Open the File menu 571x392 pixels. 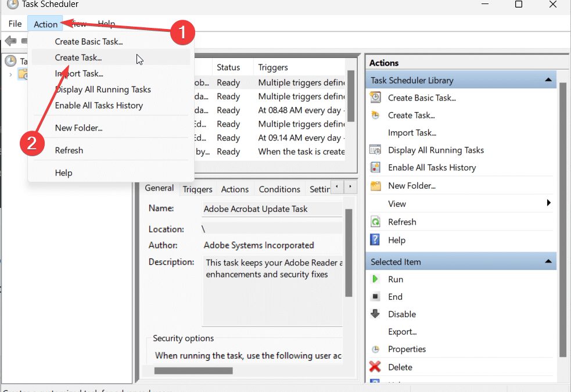(15, 23)
